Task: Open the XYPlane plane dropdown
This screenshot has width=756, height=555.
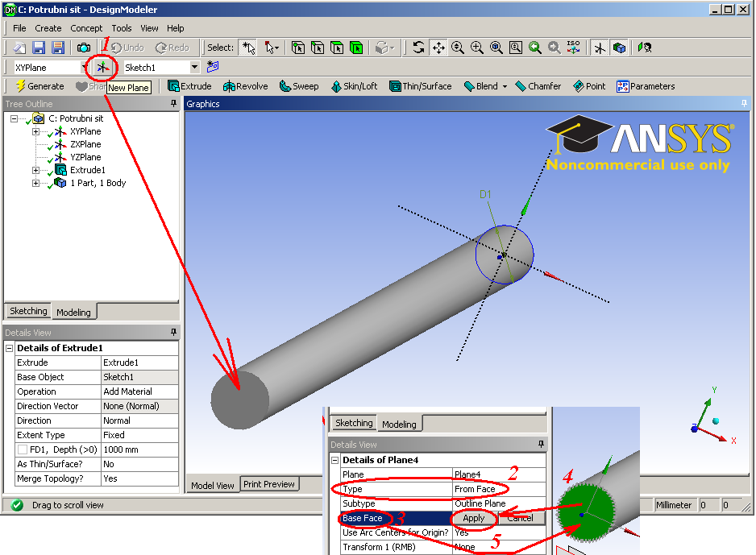Action: coord(84,68)
